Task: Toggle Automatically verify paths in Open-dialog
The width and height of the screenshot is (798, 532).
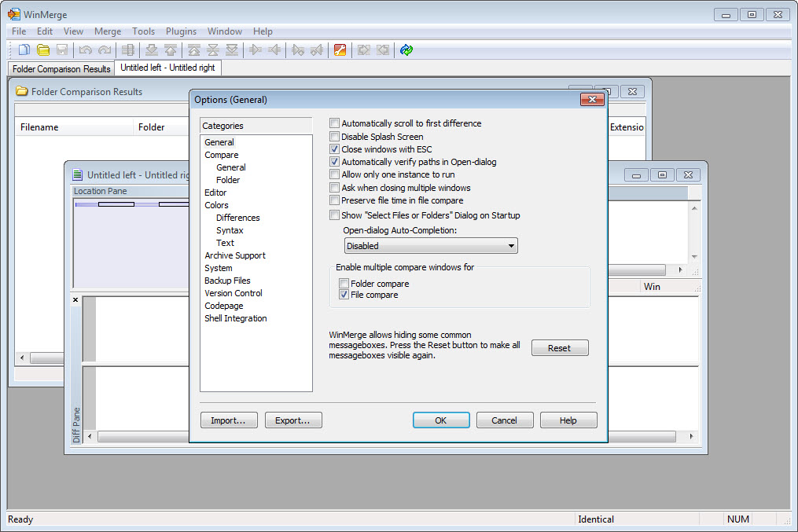Action: coord(334,162)
